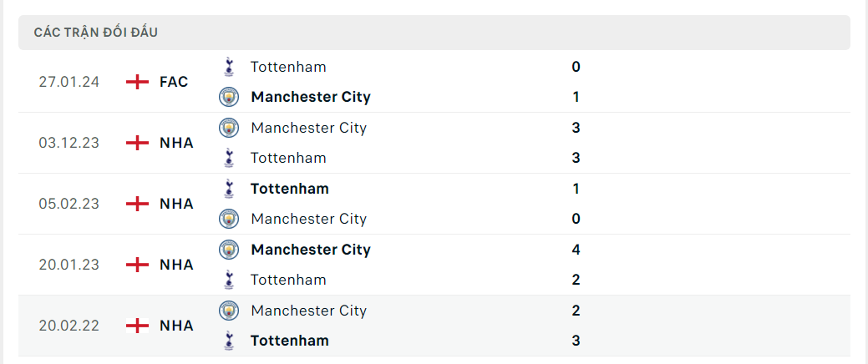Image resolution: width=868 pixels, height=364 pixels.
Task: Click England flag in 20.02.22 row
Action: (137, 326)
